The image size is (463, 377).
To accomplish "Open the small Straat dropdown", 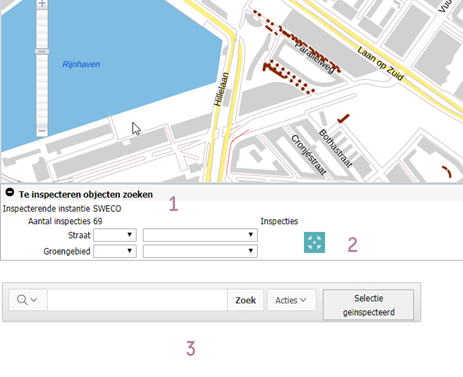I will 115,235.
